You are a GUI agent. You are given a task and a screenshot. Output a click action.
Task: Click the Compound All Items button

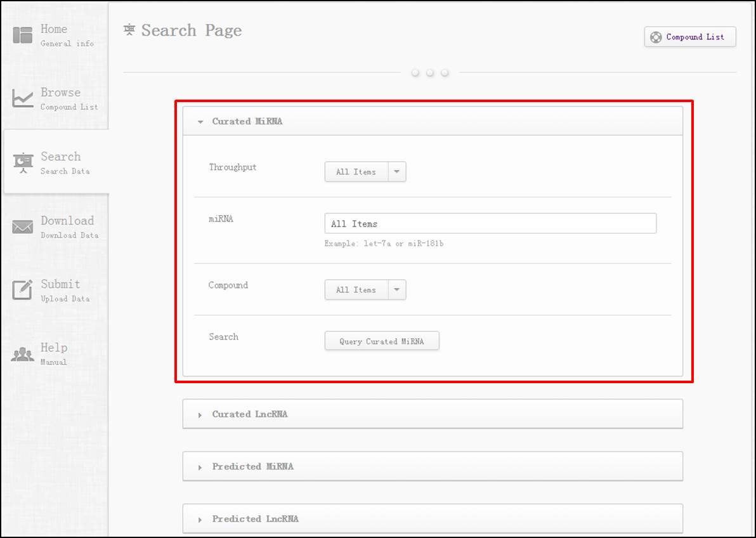pos(356,289)
